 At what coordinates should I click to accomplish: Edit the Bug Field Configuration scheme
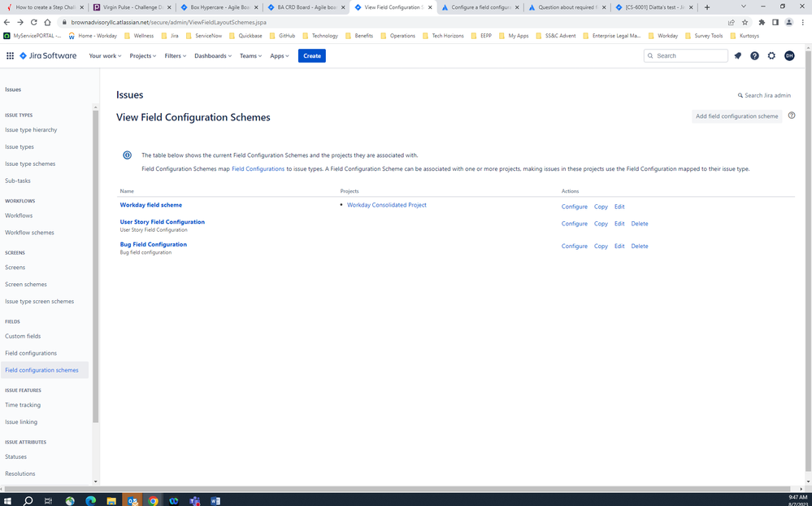[619, 246]
